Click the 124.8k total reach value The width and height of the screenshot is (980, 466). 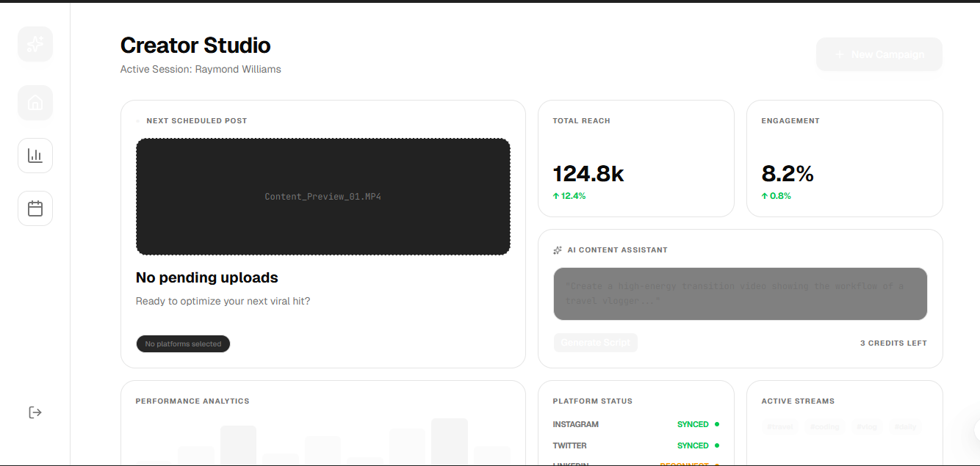pos(588,174)
